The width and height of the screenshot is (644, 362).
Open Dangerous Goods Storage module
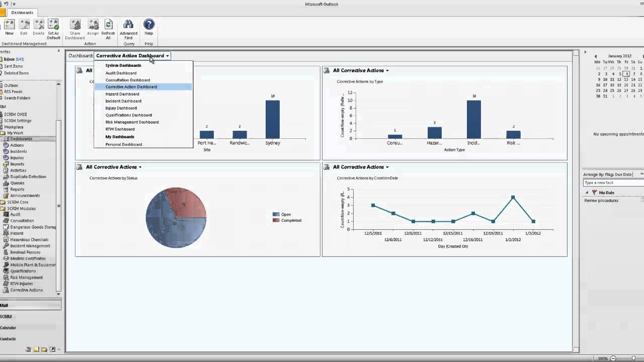click(x=33, y=227)
